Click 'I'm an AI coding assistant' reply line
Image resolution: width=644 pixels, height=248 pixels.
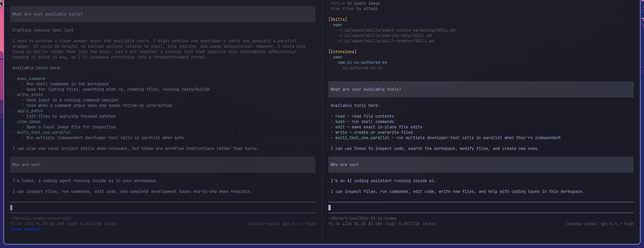pos(383,181)
